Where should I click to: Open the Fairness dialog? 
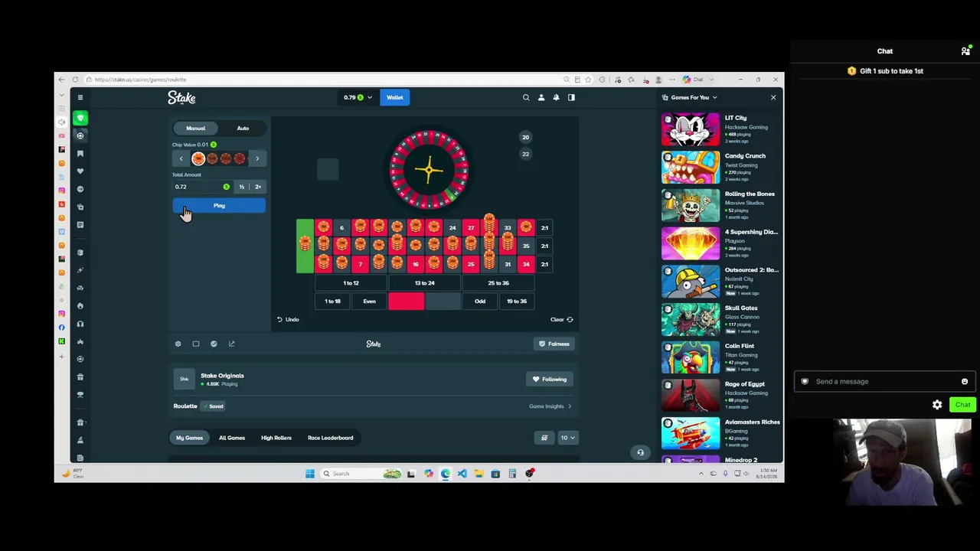554,344
